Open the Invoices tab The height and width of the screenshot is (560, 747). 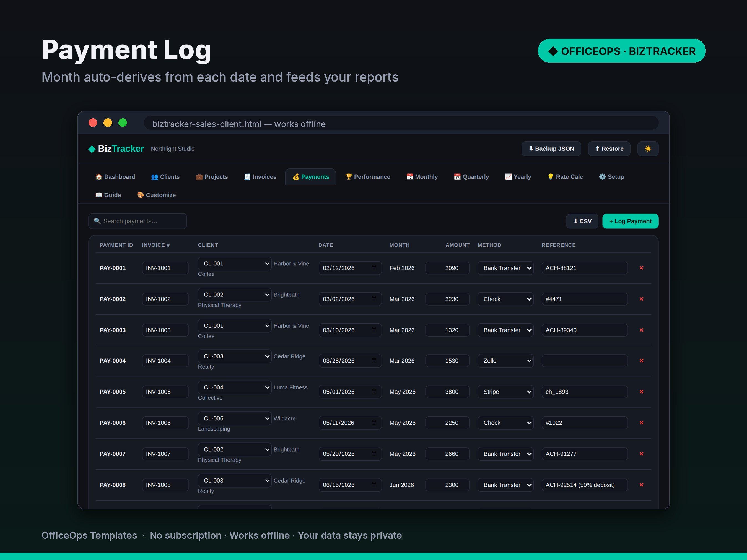coord(260,177)
